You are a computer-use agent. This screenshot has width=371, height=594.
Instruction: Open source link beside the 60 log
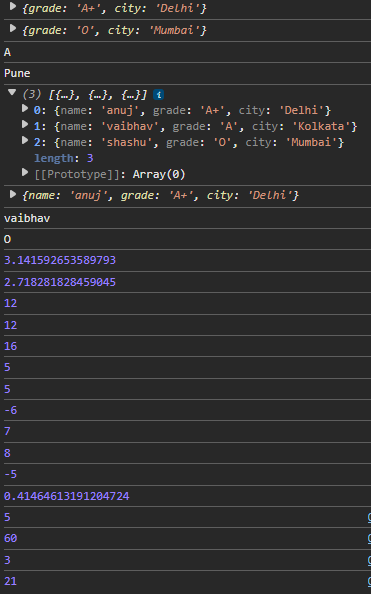[369, 538]
